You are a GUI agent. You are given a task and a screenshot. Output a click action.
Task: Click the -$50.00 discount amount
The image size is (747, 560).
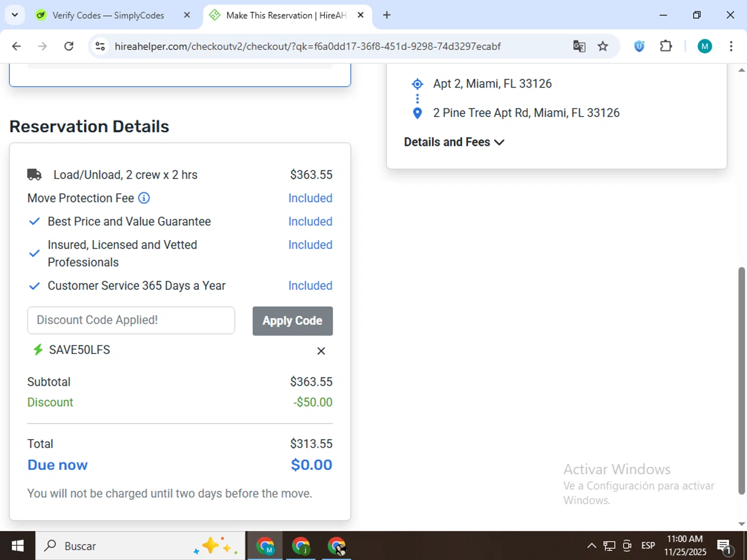313,402
